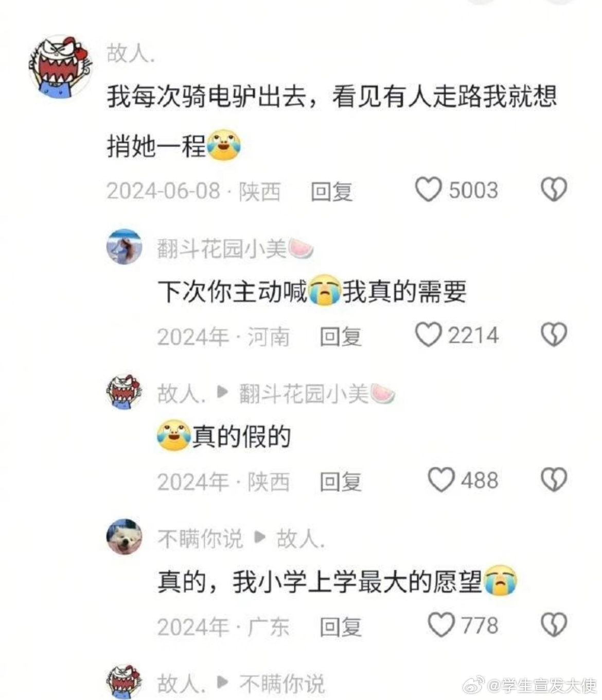This screenshot has height=700, width=602.
Task: Open username 不瞒你说 above 我小学上学
Action: click(200, 539)
